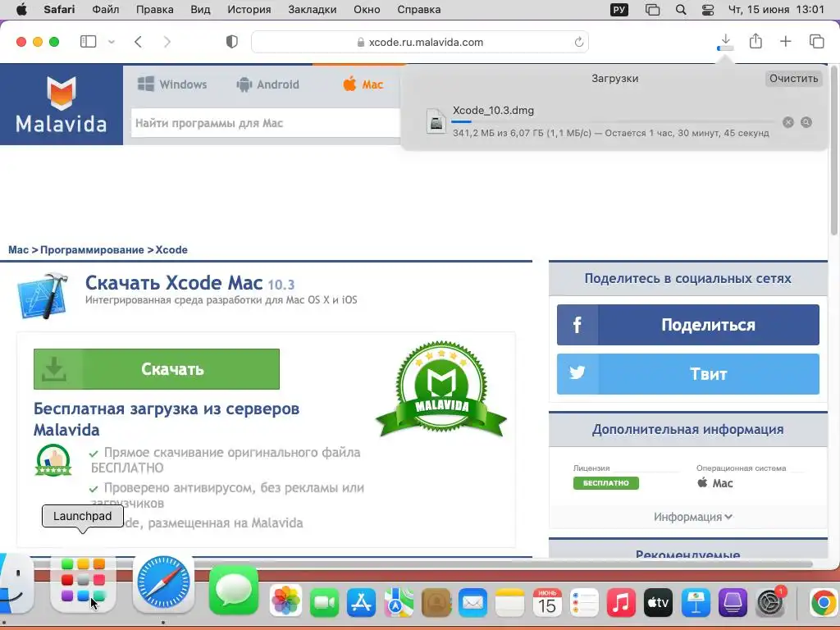Open the Вид menu

(200, 10)
